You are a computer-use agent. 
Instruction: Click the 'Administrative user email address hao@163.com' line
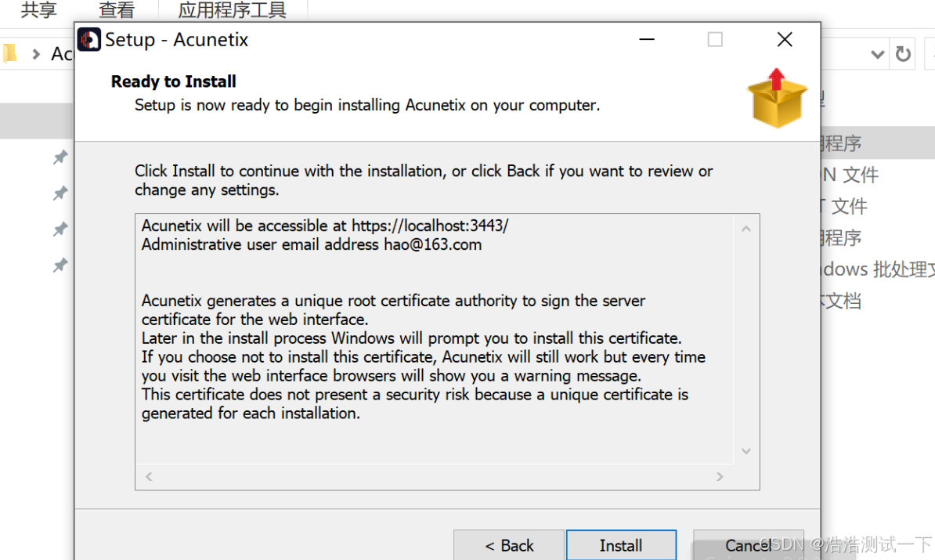[x=311, y=244]
